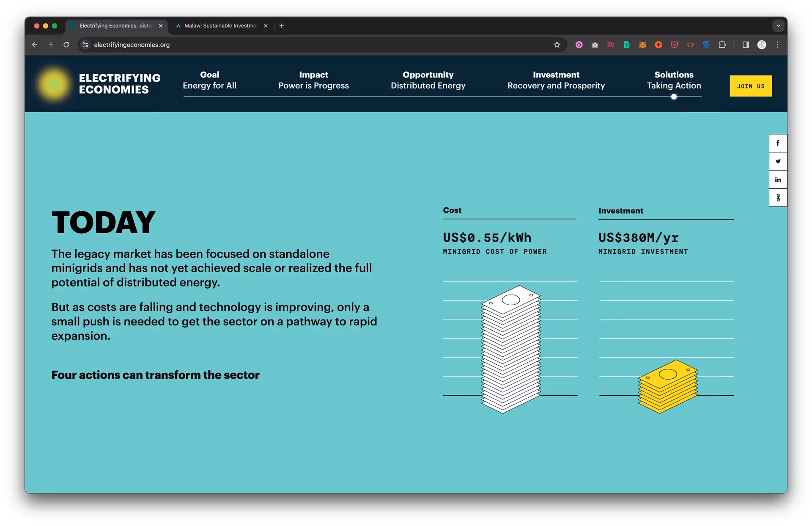
Task: Click the address bar URL field
Action: click(x=296, y=45)
